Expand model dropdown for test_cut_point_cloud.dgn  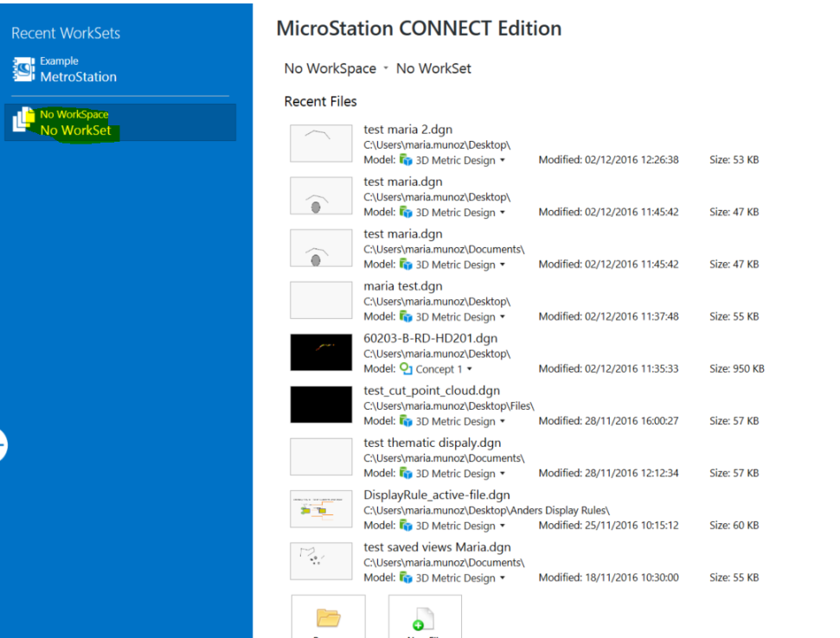[x=503, y=421]
